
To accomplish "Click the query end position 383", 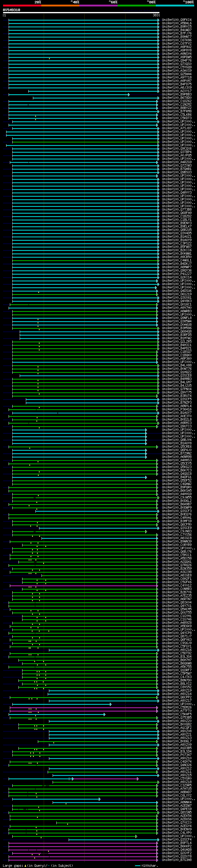I will 155,15.
